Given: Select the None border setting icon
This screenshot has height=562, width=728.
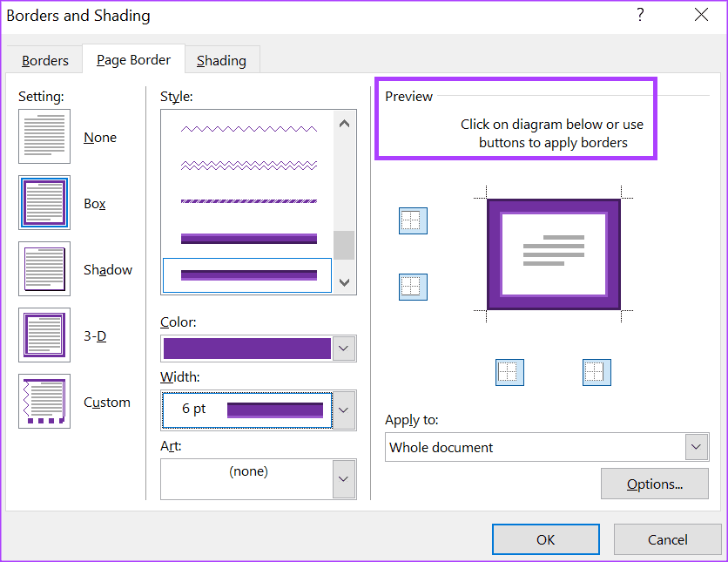Looking at the screenshot, I should point(44,137).
